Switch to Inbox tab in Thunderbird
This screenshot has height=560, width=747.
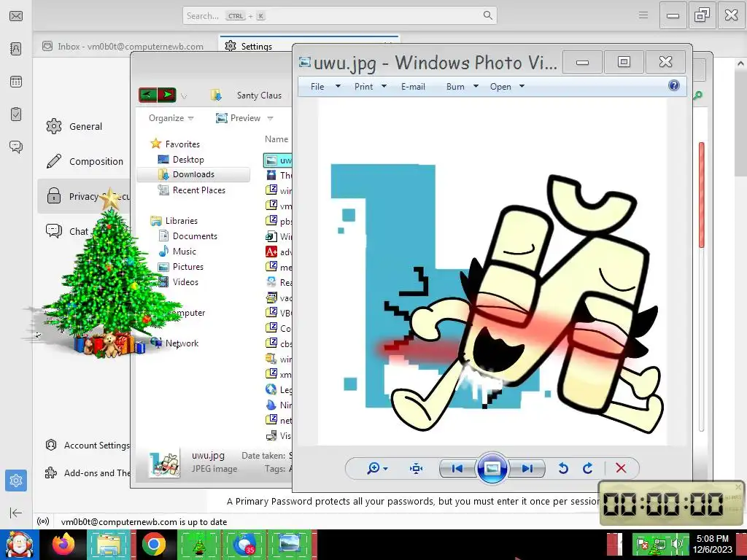click(123, 46)
